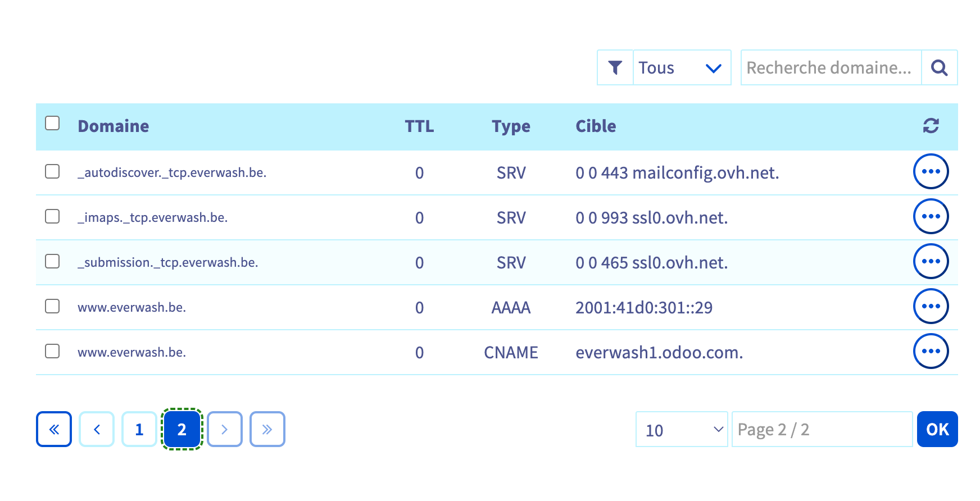Open the 10 rows-per-page dropdown
The width and height of the screenshot is (980, 501).
pyautogui.click(x=681, y=430)
